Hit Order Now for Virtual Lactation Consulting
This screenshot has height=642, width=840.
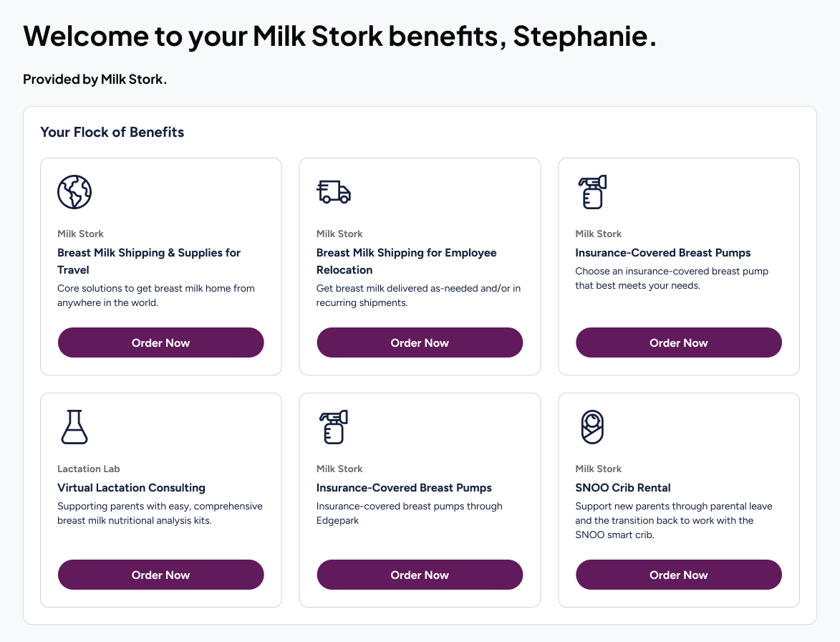tap(160, 575)
